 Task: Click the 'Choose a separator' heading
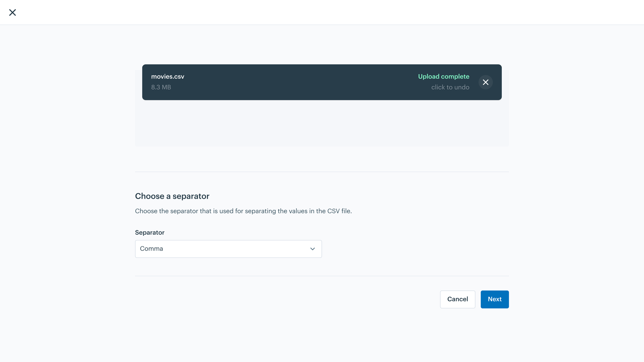[172, 196]
